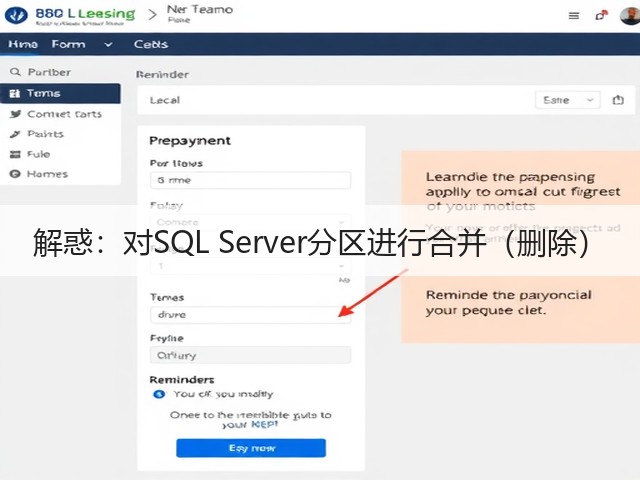
Task: Click the Tems sidebar icon
Action: pos(15,93)
